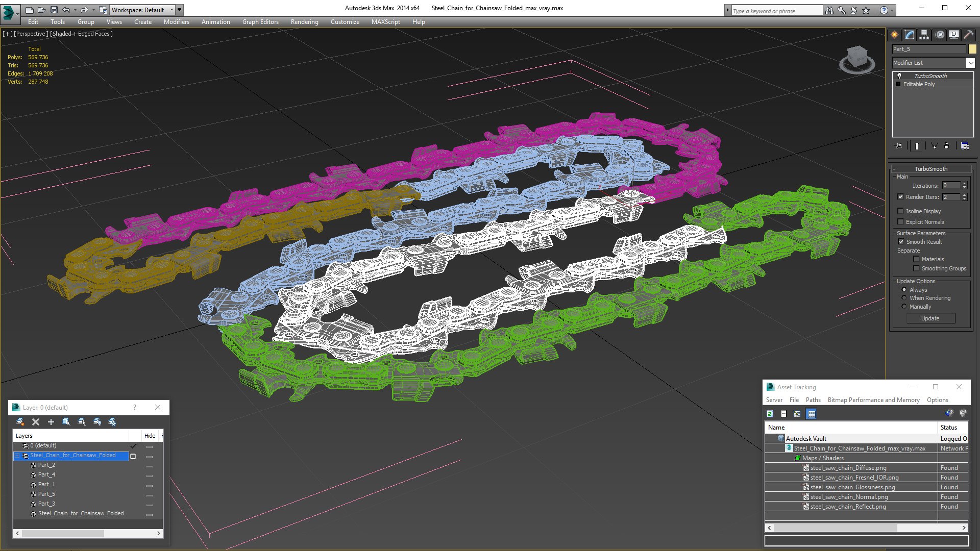
Task: Collapse Steel_Chain_for_Chainsaw_Folded layer tree
Action: [x=17, y=456]
